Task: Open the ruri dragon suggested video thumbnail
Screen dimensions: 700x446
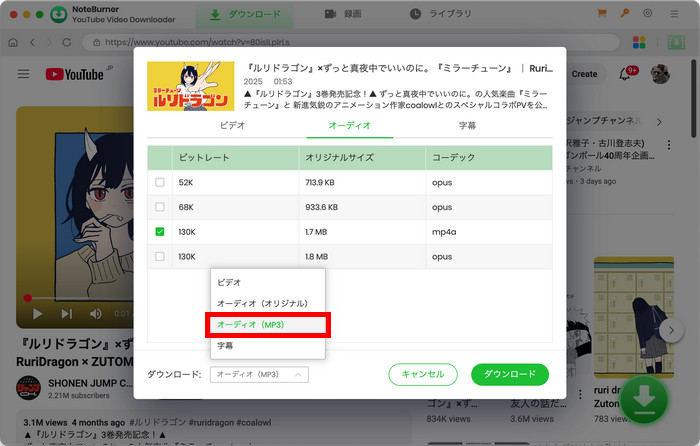Action: pos(633,317)
